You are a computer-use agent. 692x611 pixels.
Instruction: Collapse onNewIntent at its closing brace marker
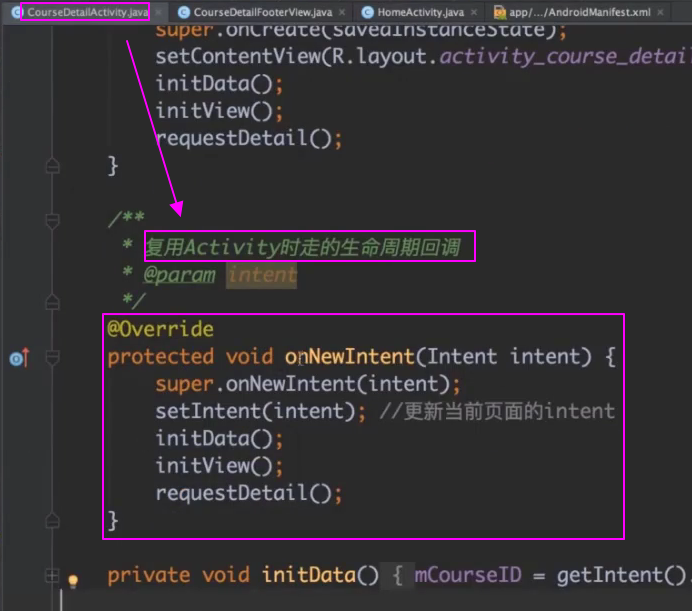(53, 521)
